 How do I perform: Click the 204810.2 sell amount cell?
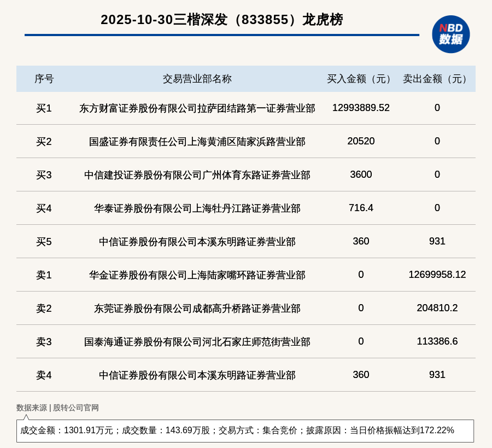(437, 308)
